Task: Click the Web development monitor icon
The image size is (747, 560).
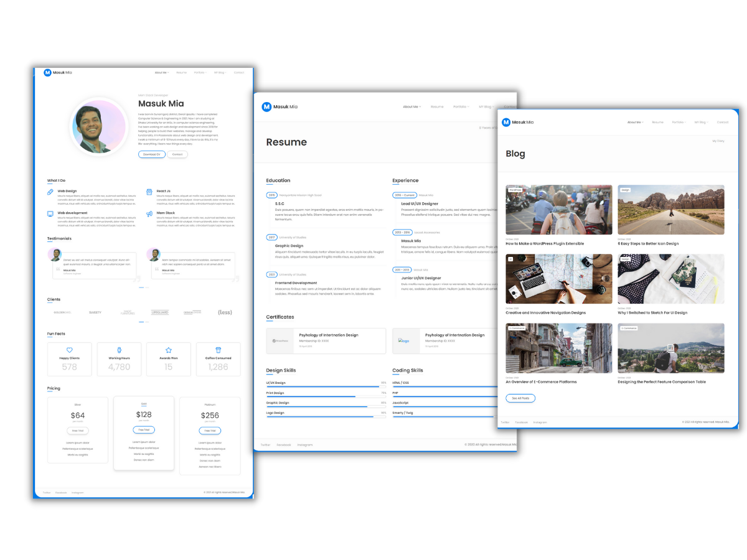Action: pyautogui.click(x=50, y=214)
